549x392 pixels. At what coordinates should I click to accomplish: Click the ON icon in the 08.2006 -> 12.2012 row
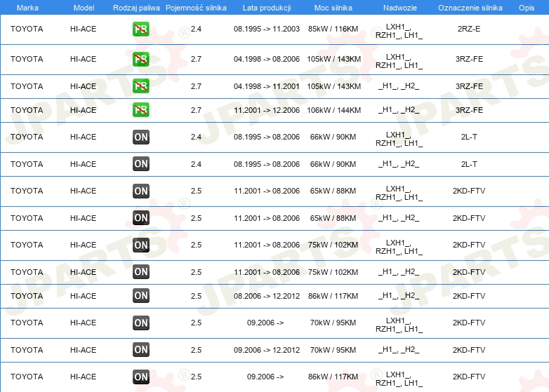coord(140,295)
